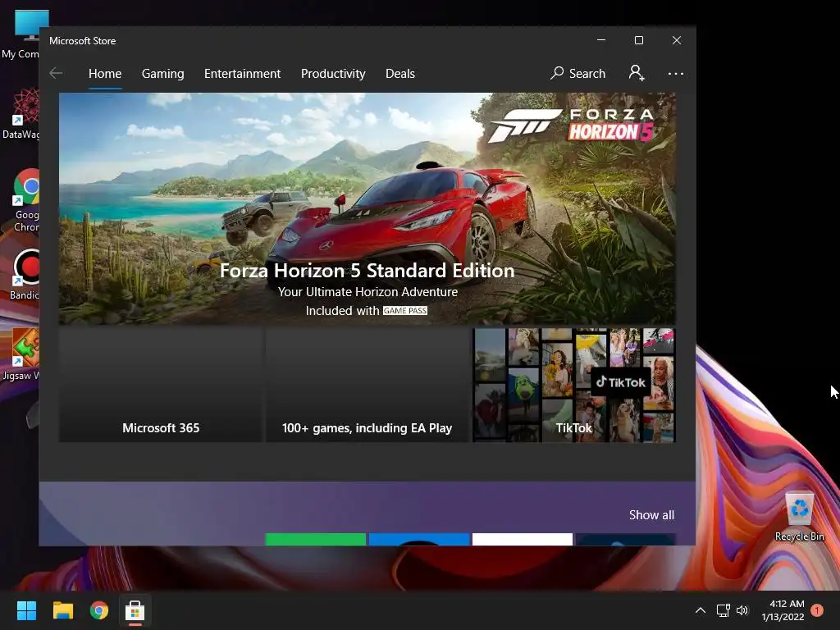Select the Recycle Bin desktop icon

(799, 516)
